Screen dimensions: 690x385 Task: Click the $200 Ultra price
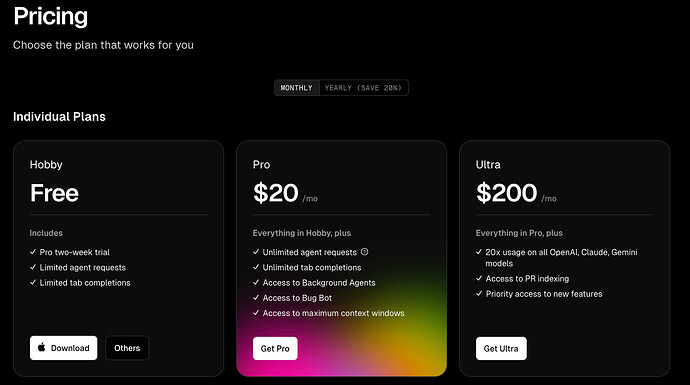coord(507,193)
